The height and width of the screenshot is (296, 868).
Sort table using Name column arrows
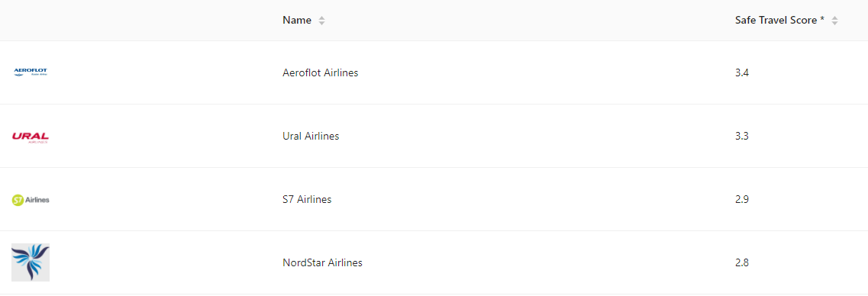pyautogui.click(x=321, y=21)
